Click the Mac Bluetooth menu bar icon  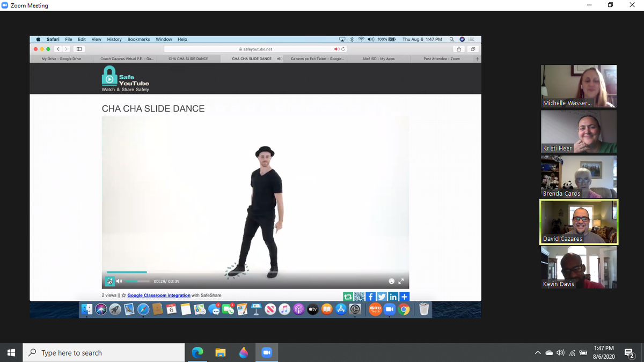tap(352, 39)
